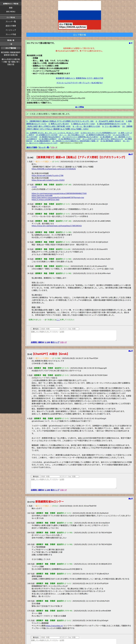Click リロード below the thread list

54,147
